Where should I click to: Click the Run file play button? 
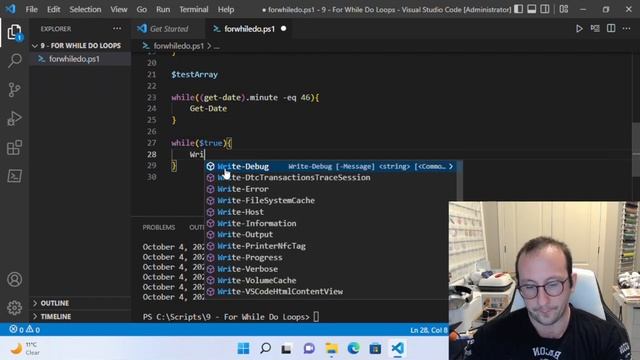point(579,29)
